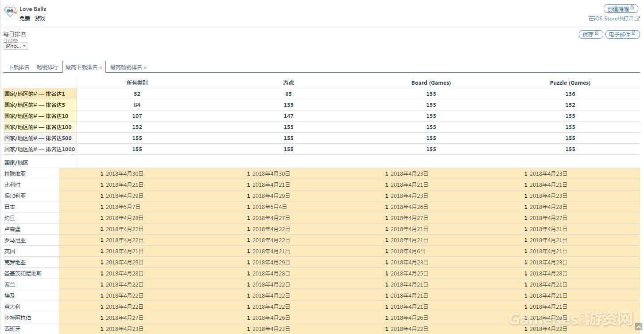Click the 圣基茨和尼维斯 country row
The height and width of the screenshot is (334, 644).
pos(322,274)
